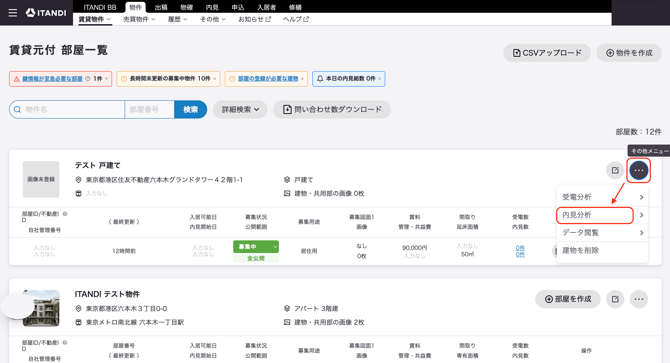Dismiss the 部屋の登録が必要な建物 alert
670x363 pixels.
pos(303,79)
